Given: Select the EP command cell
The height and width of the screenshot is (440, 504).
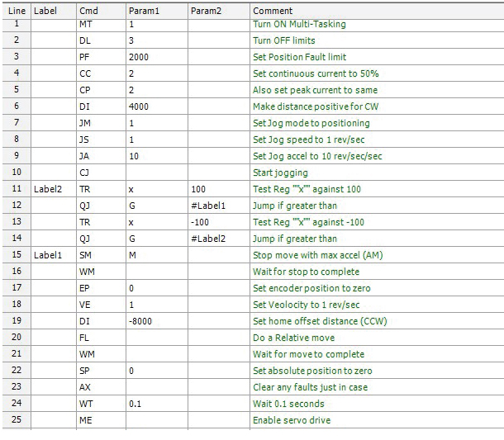Looking at the screenshot, I should tap(102, 288).
